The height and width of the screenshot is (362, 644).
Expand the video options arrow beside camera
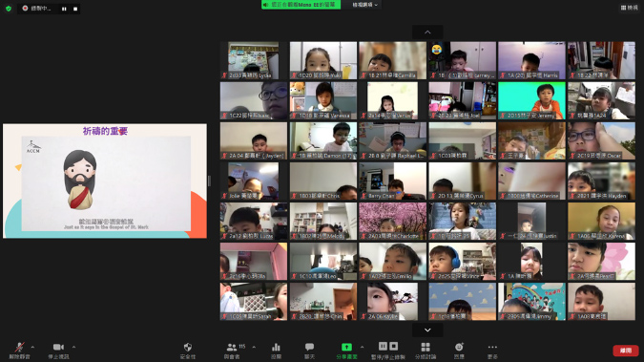(x=73, y=347)
